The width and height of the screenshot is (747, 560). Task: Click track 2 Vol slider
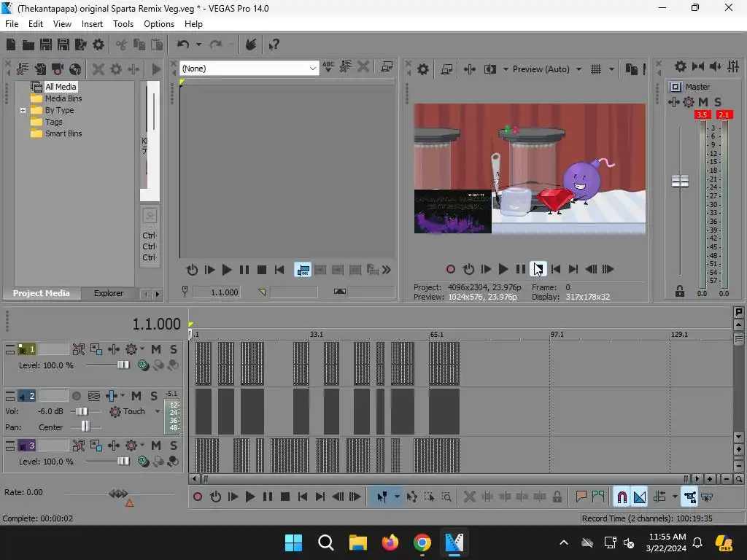coord(82,411)
